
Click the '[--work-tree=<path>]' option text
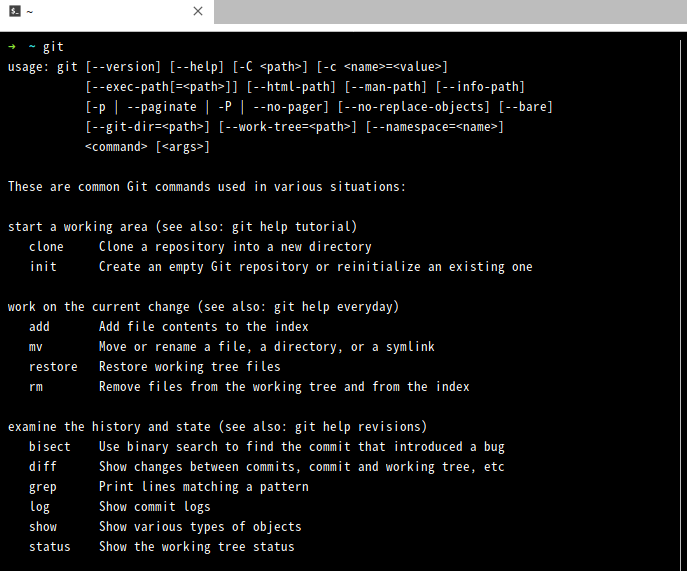coord(288,127)
